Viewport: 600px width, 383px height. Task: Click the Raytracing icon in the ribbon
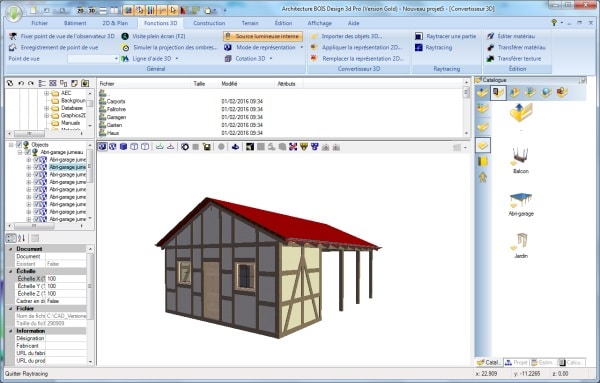point(419,47)
